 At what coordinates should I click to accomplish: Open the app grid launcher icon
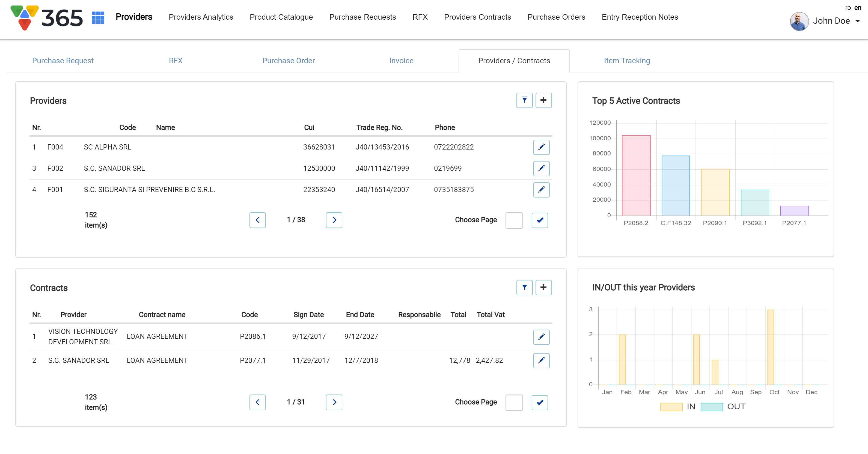pos(98,17)
